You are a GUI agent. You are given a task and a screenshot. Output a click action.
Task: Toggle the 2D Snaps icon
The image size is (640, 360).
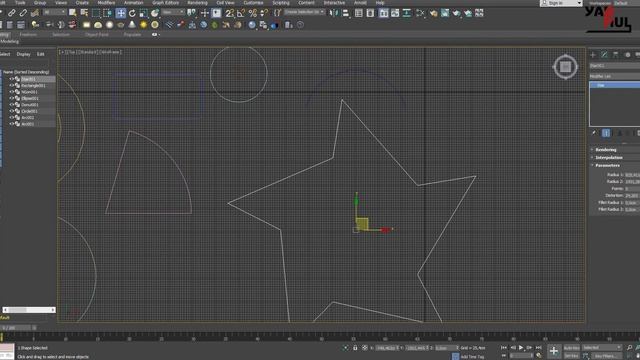230,13
